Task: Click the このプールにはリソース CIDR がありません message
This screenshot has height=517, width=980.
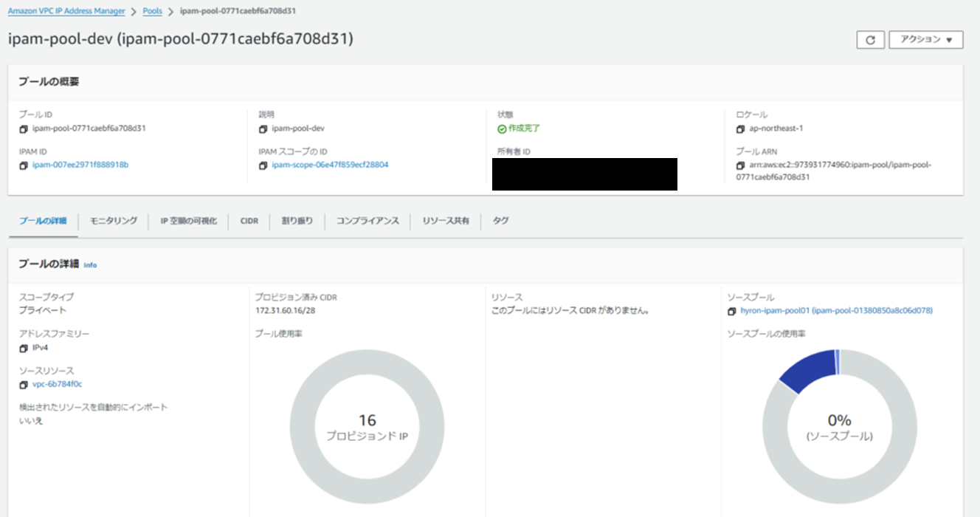Action: tap(570, 311)
